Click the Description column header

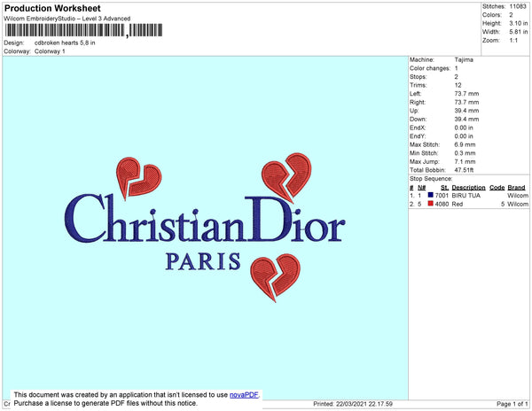coord(468,188)
